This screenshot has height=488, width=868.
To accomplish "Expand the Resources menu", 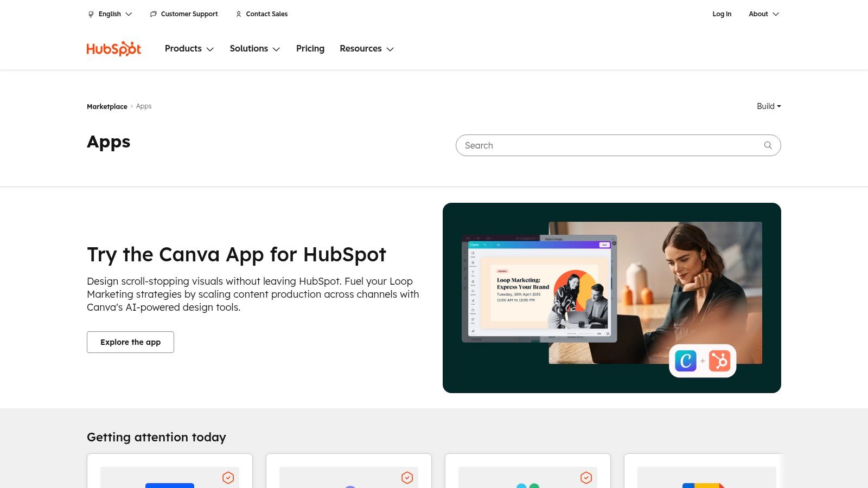I will (367, 49).
